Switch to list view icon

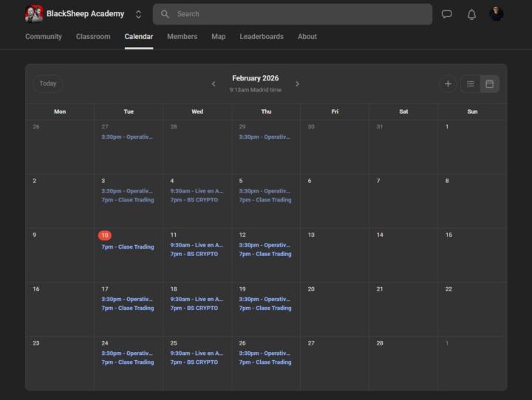470,83
